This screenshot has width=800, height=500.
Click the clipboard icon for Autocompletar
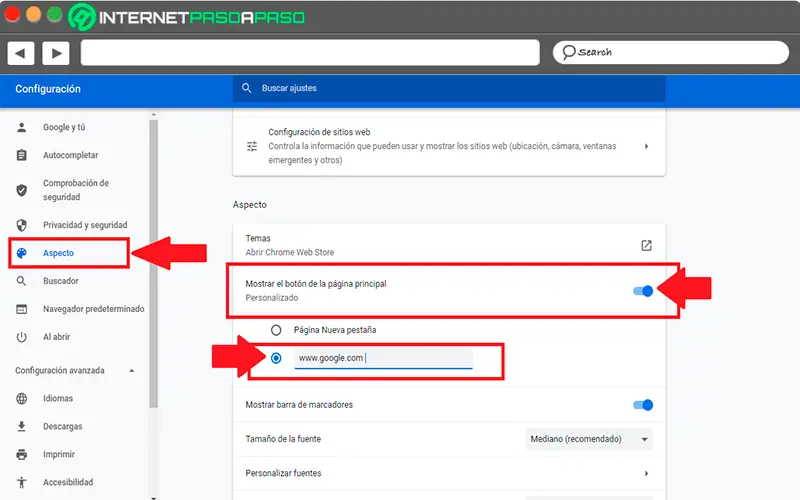coord(21,155)
